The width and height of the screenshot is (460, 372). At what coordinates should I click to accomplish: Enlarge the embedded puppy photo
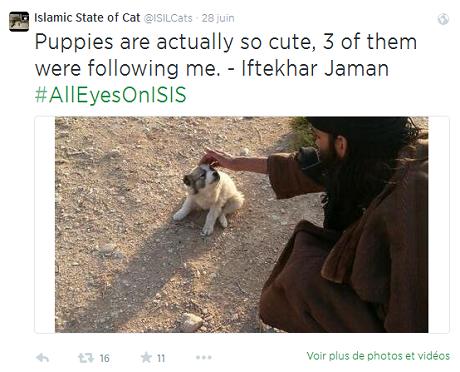tap(242, 224)
